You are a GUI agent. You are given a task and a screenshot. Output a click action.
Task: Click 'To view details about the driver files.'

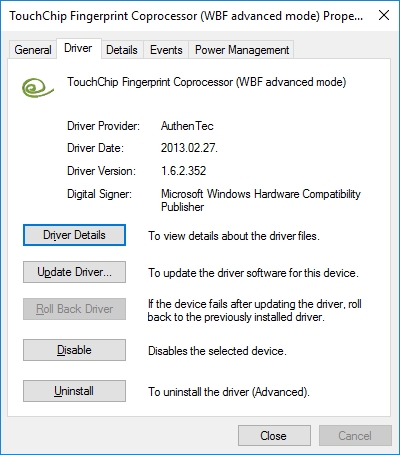click(x=234, y=236)
